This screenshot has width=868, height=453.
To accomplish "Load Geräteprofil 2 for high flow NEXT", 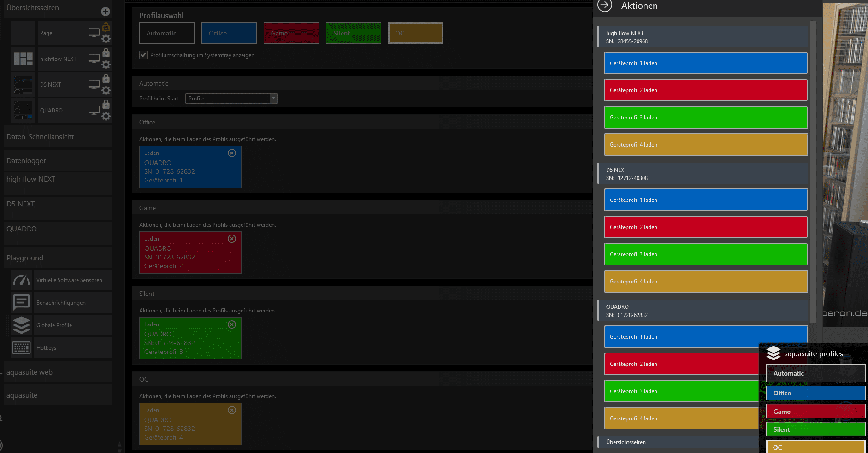I will [706, 90].
